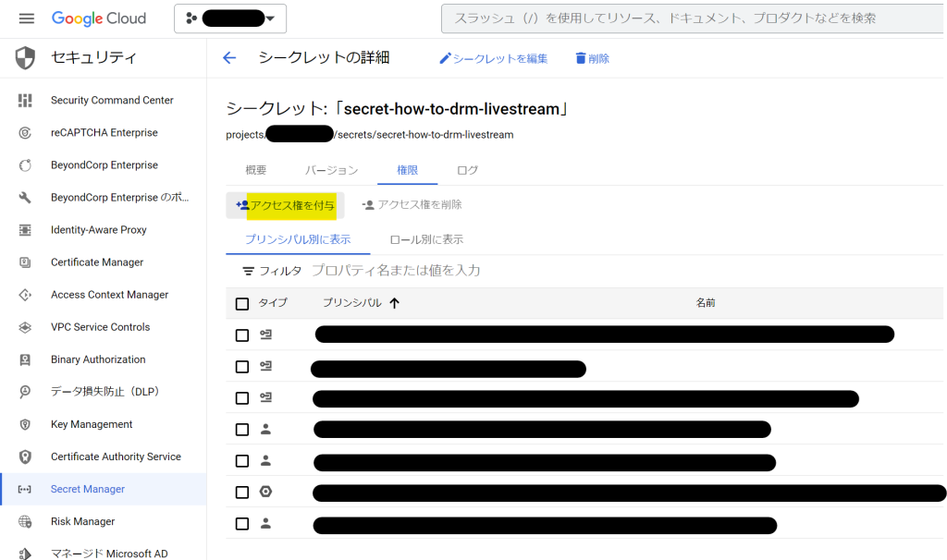Image resolution: width=947 pixels, height=560 pixels.
Task: Toggle the select-all checkbox in table header
Action: point(242,304)
